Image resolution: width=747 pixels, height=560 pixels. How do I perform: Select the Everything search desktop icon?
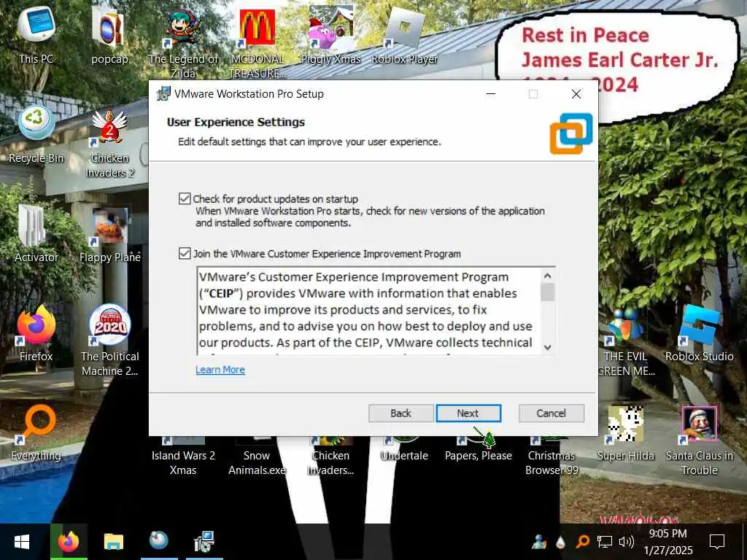(x=36, y=433)
